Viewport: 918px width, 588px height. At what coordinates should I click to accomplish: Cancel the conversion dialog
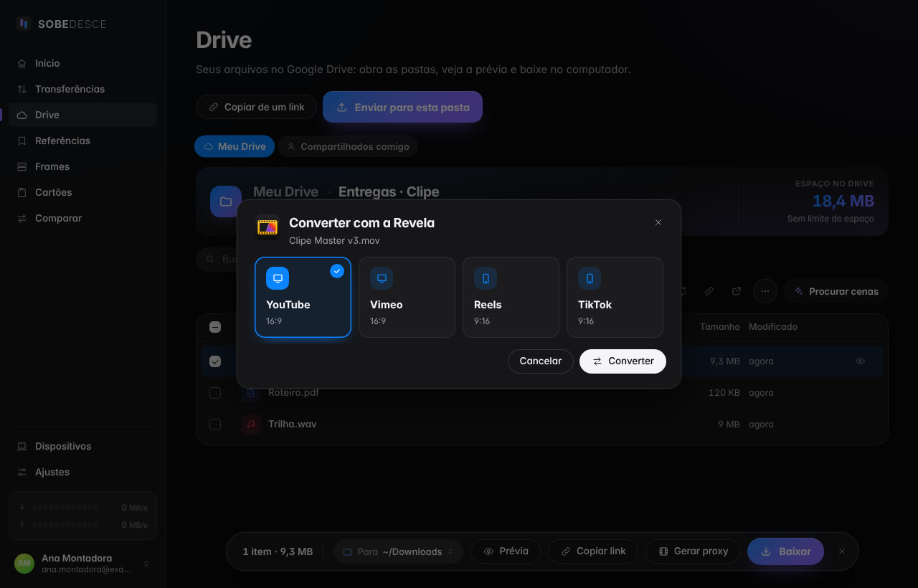tap(540, 361)
